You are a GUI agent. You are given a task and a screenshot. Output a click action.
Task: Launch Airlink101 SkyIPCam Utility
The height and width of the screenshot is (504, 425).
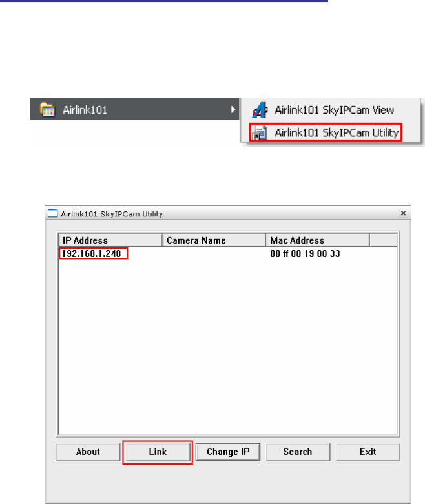coord(326,132)
